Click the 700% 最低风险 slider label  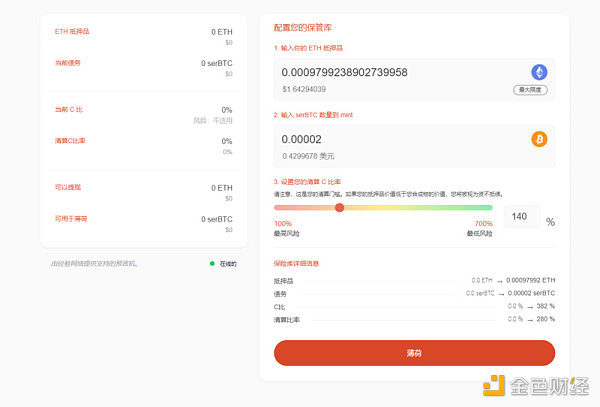(482, 227)
